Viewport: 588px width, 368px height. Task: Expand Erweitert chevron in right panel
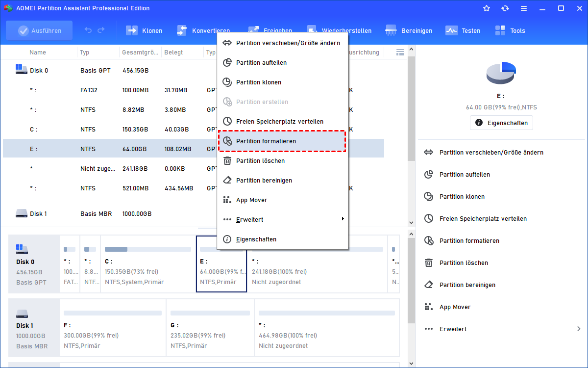click(x=579, y=329)
